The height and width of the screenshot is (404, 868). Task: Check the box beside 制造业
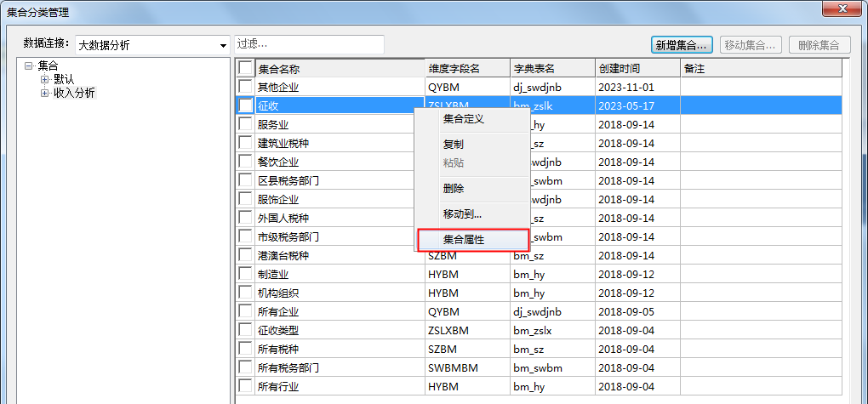pos(245,274)
